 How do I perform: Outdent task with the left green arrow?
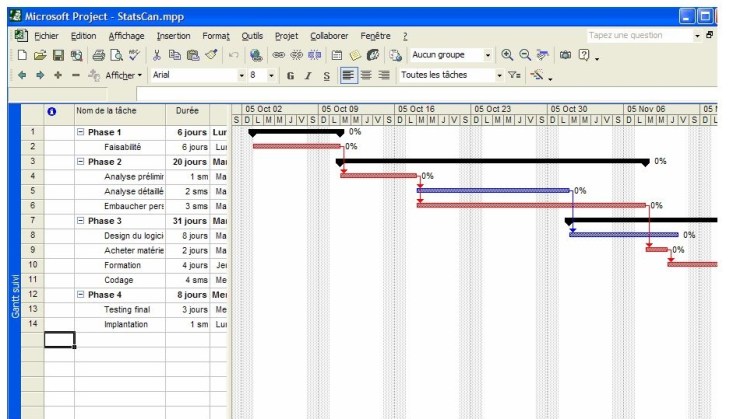click(x=22, y=75)
